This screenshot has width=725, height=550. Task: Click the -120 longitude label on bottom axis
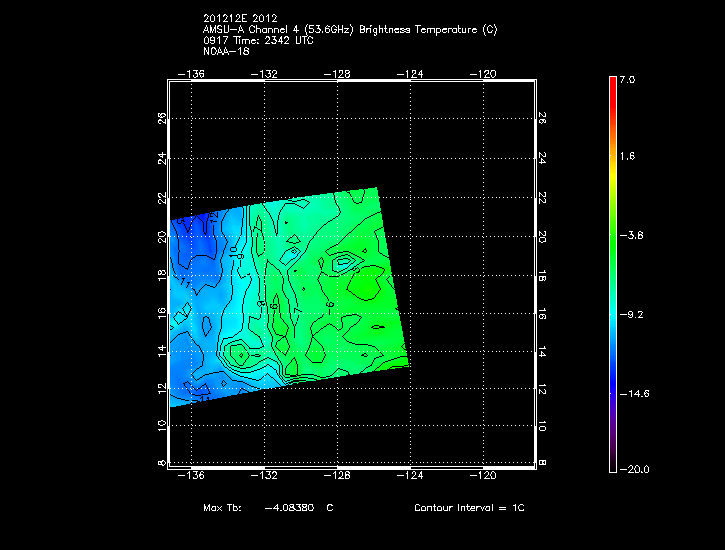point(483,475)
